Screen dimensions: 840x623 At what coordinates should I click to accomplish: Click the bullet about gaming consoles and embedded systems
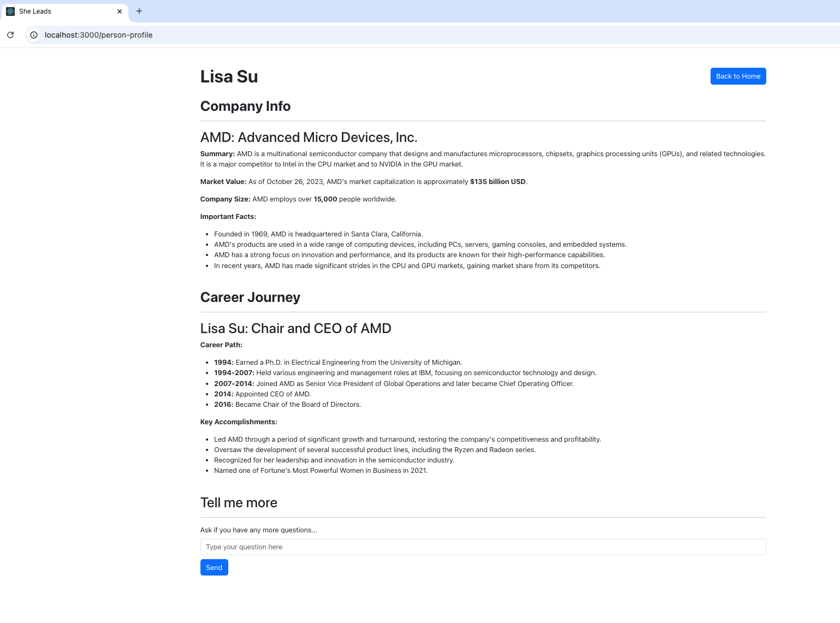point(421,245)
